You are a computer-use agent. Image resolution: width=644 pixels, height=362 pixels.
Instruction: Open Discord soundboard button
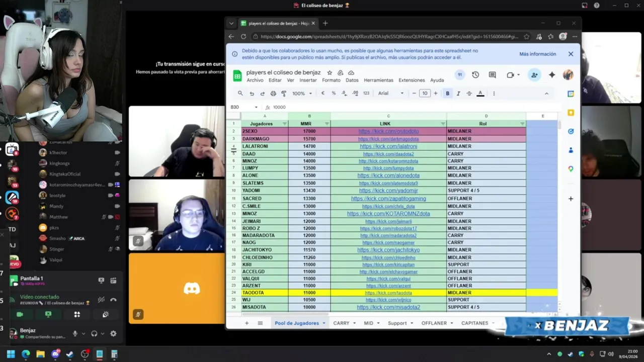(x=106, y=314)
